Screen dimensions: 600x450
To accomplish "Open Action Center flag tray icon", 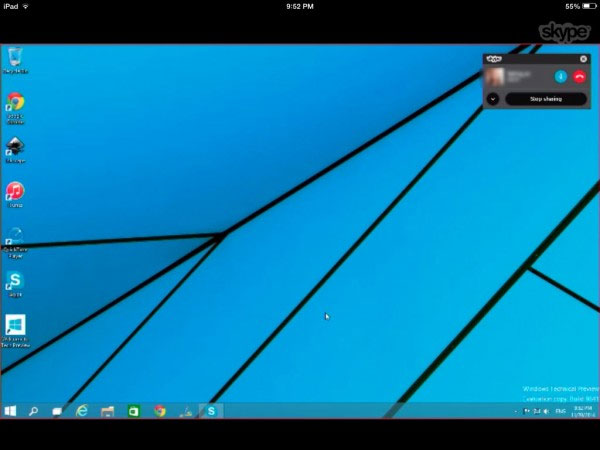I will pyautogui.click(x=527, y=411).
